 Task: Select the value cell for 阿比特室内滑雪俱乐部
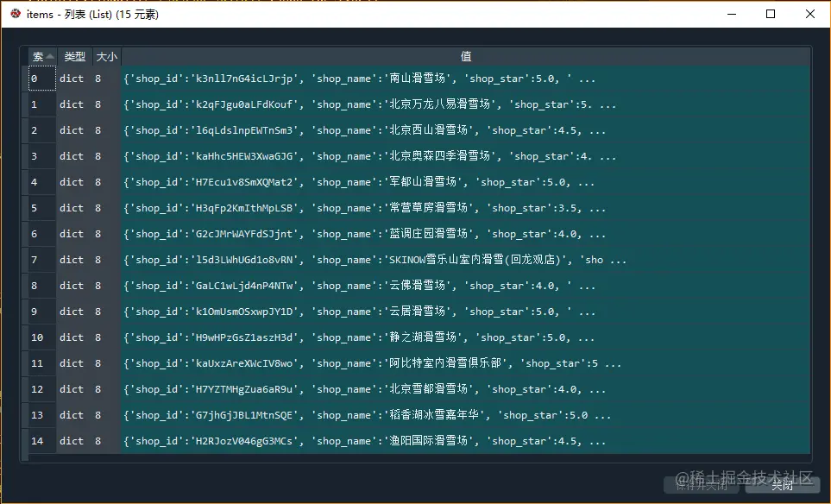click(466, 363)
